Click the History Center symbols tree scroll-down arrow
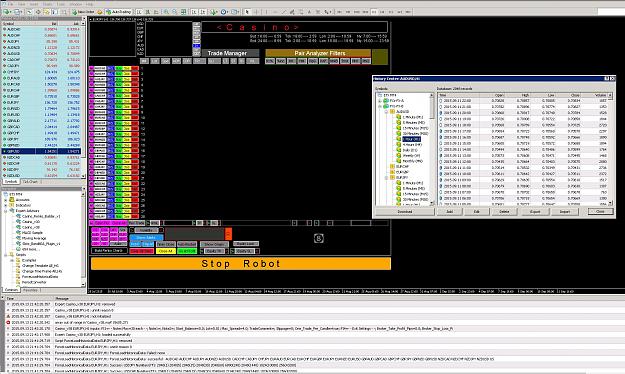 point(431,203)
